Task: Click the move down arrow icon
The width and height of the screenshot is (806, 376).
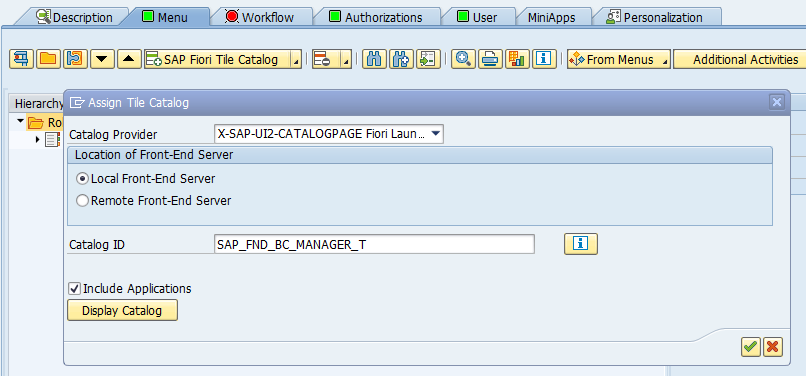Action: (x=102, y=60)
